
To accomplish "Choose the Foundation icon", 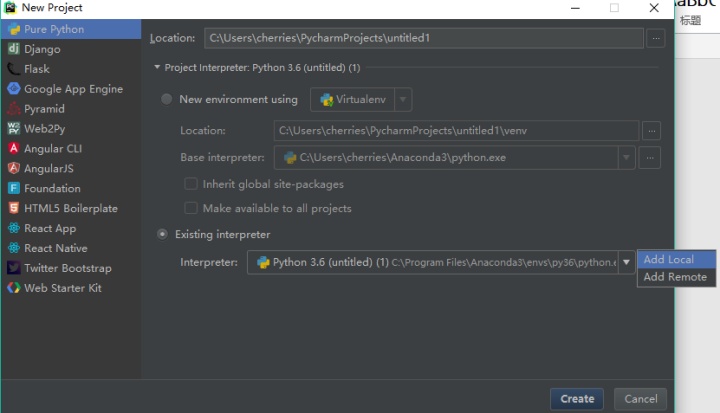I will (x=14, y=188).
